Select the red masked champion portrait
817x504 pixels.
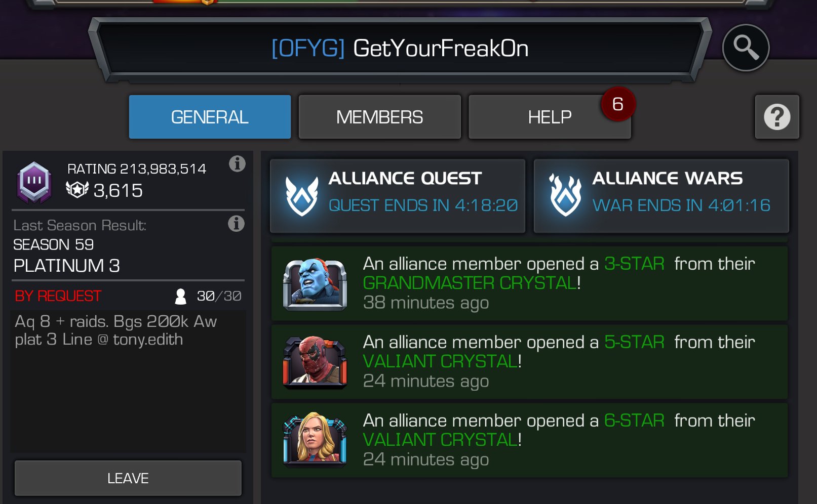pos(315,362)
